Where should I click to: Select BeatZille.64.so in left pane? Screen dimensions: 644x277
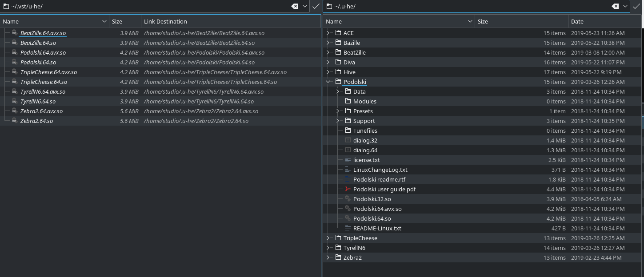[38, 43]
